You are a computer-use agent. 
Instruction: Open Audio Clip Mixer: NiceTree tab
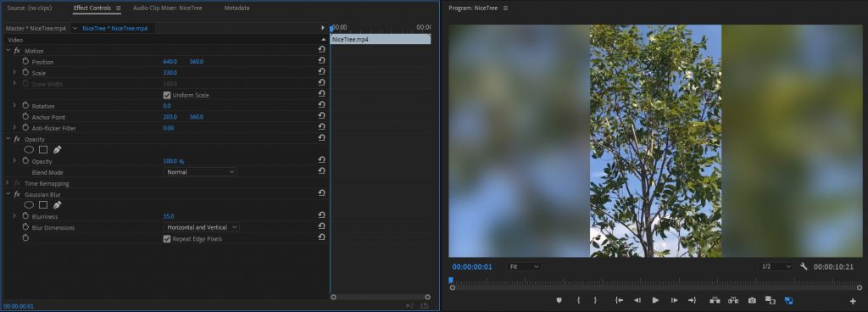click(168, 8)
